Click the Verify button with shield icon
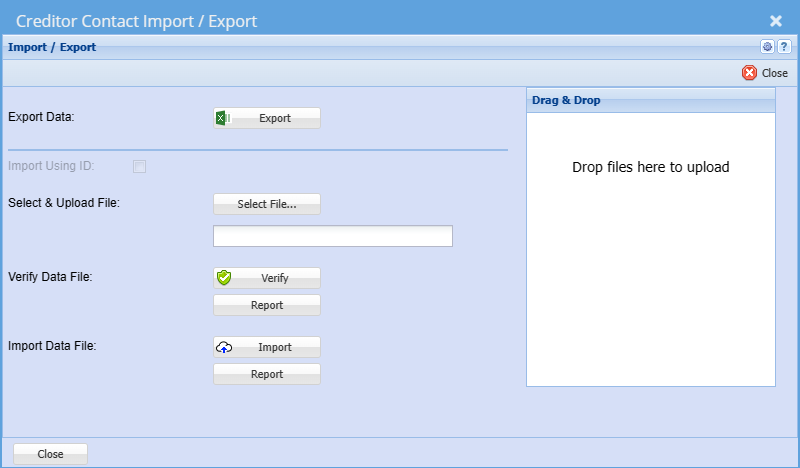 tap(267, 278)
